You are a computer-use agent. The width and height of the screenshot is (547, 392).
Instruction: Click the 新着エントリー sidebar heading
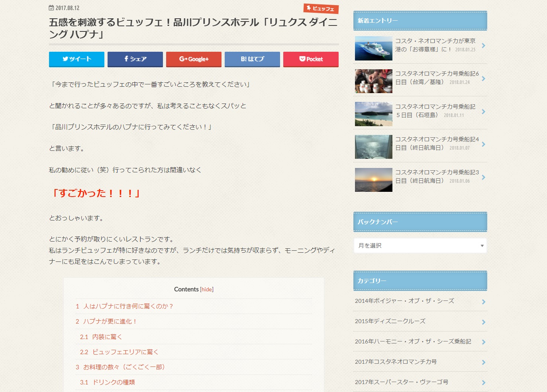pyautogui.click(x=420, y=21)
